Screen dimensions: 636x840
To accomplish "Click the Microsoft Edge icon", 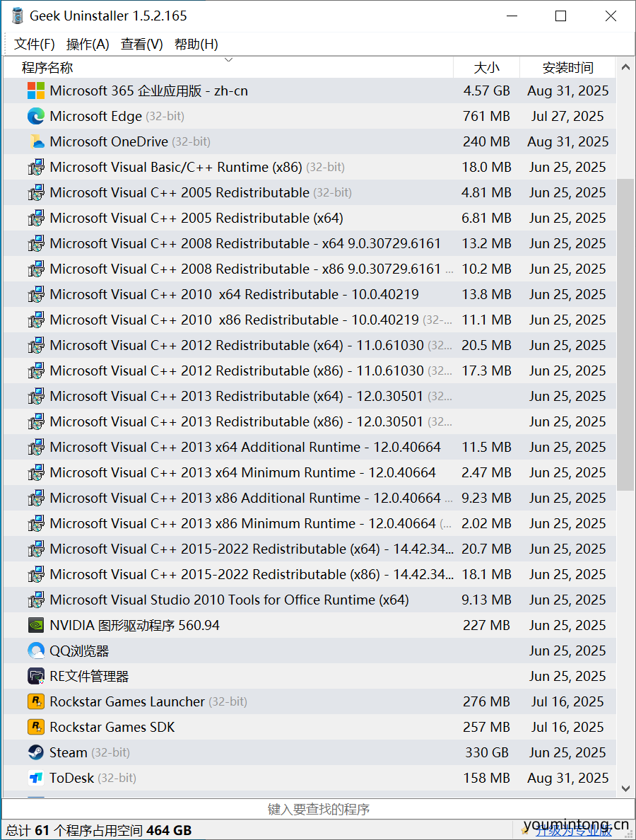I will [36, 116].
